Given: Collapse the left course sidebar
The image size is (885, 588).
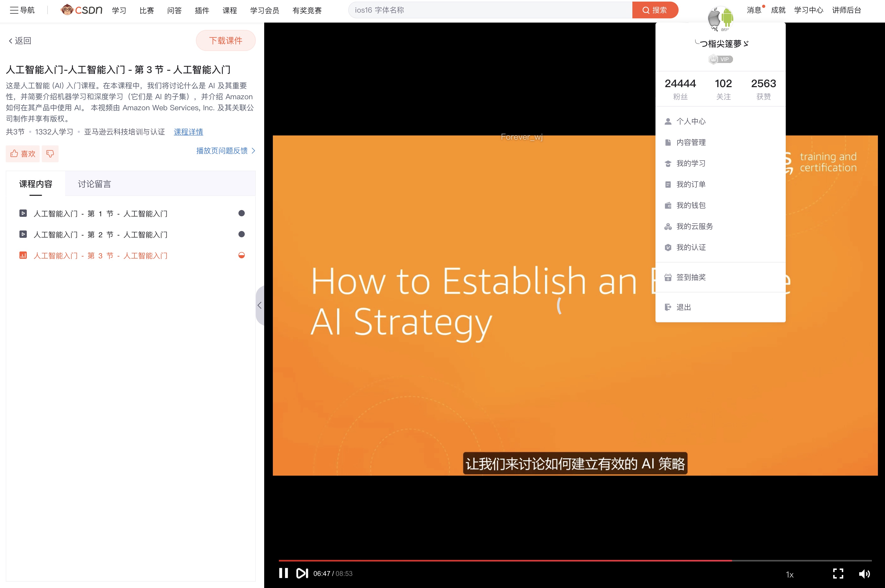Looking at the screenshot, I should pyautogui.click(x=260, y=305).
